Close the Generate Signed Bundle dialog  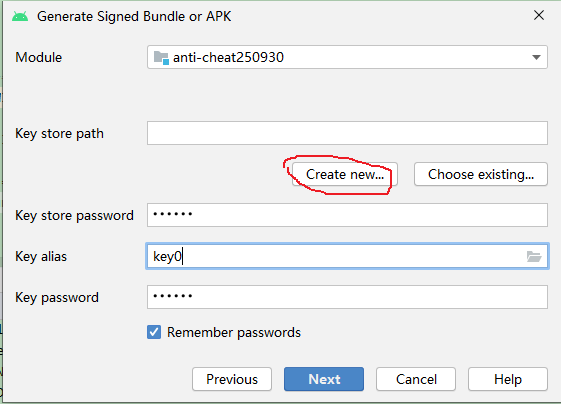tap(539, 15)
